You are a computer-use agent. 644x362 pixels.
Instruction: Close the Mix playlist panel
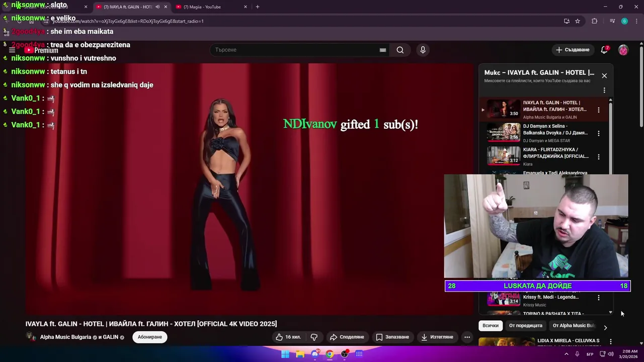click(604, 75)
